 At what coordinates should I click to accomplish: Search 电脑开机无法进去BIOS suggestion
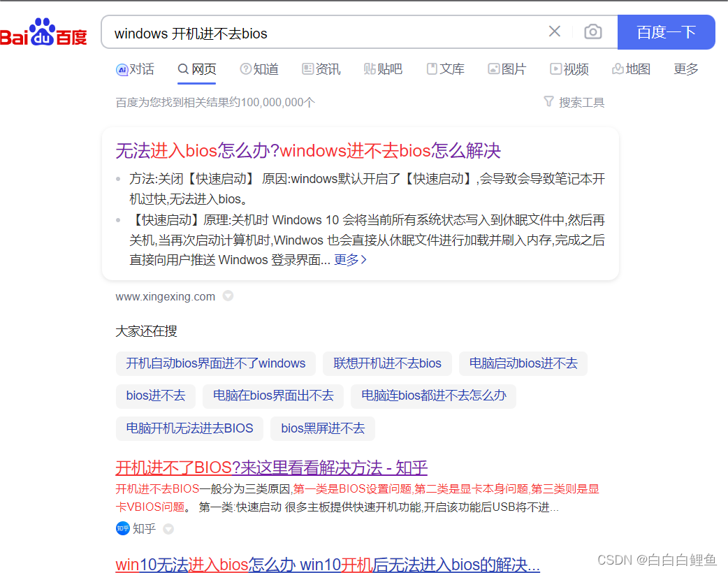189,428
